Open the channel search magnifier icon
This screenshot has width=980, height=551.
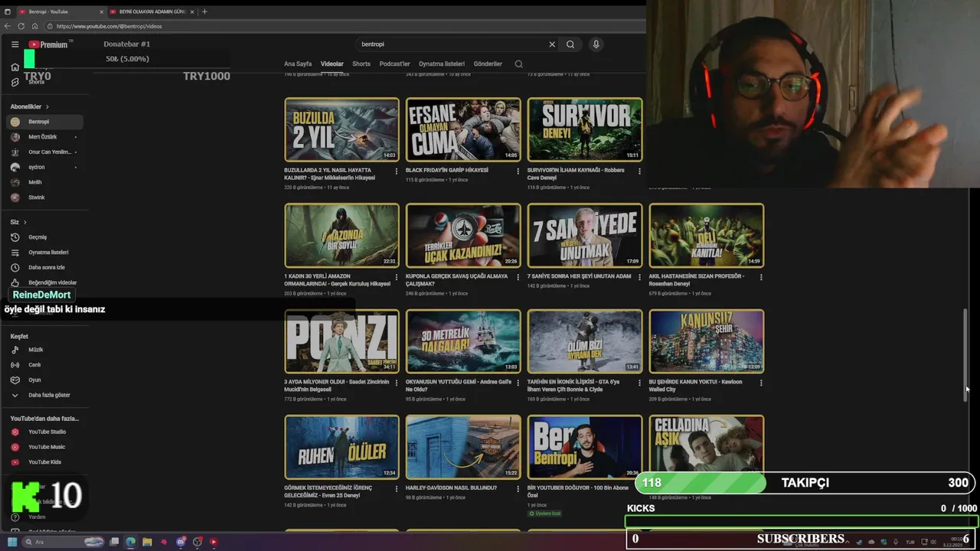click(518, 64)
